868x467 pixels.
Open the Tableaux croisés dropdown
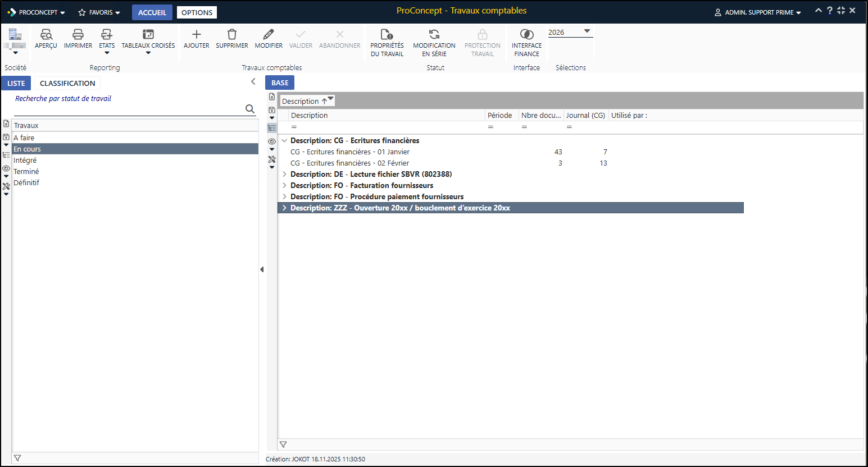click(x=148, y=53)
